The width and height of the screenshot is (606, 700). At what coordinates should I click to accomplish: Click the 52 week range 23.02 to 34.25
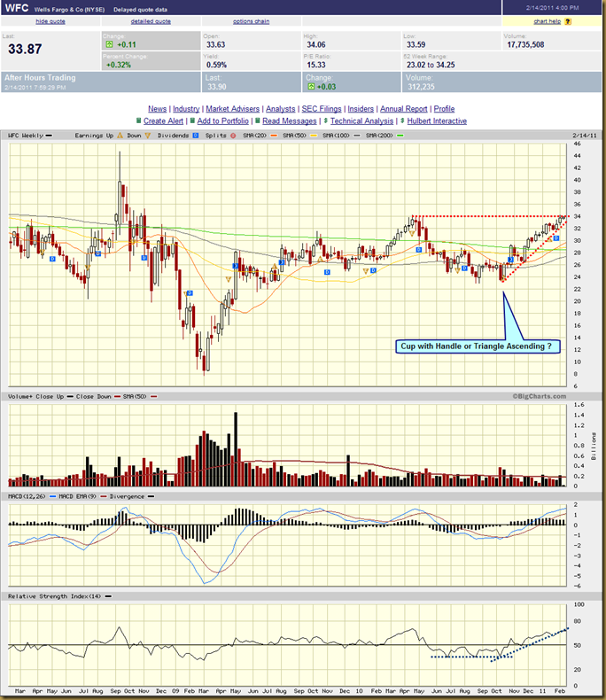(431, 66)
